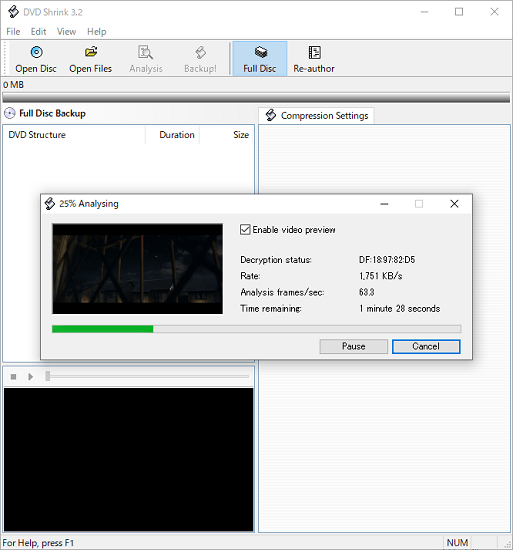Click the Backup! toolbar icon
The height and width of the screenshot is (550, 513).
[x=200, y=52]
